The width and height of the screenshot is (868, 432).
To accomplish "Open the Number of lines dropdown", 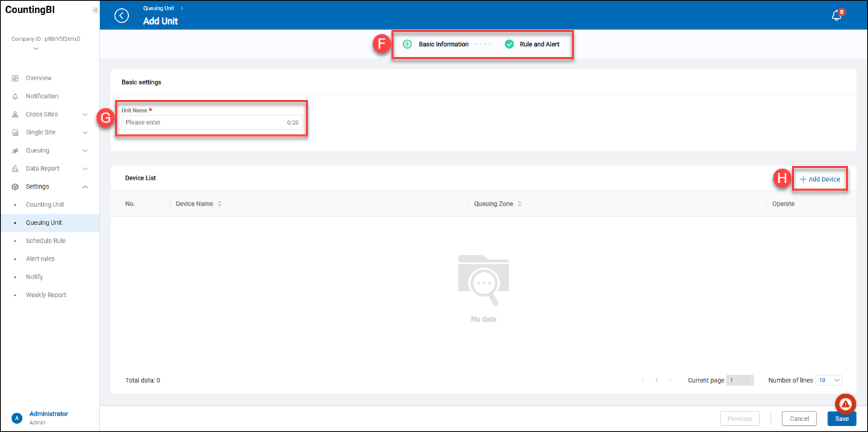I will [x=828, y=380].
